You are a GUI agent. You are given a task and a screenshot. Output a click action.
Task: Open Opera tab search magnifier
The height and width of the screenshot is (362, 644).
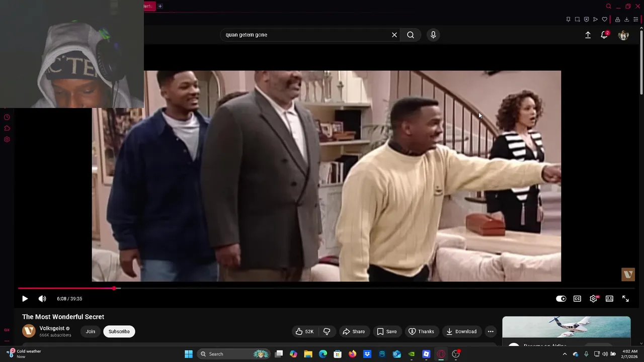coord(608,6)
